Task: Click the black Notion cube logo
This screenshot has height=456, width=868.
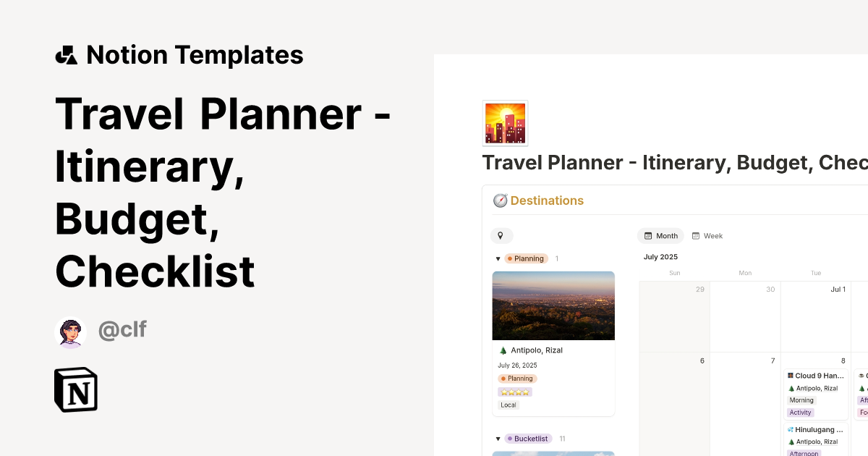Action: point(76,389)
